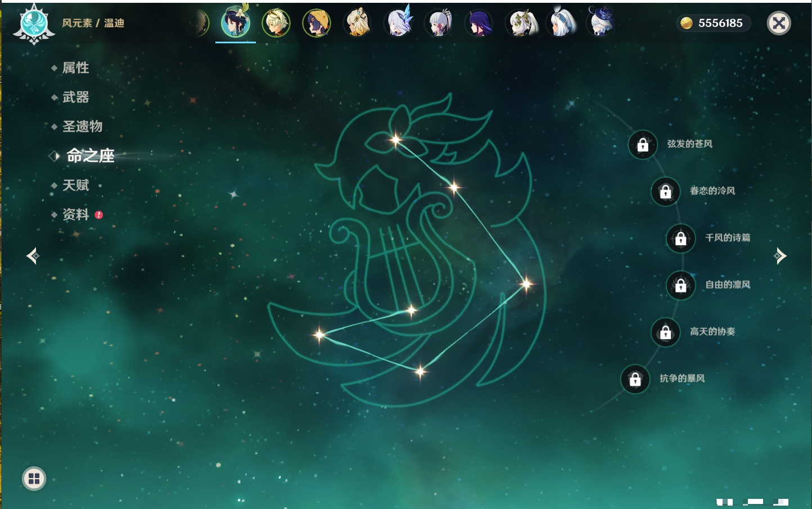
Task: Click the Mora balance 5556185
Action: pyautogui.click(x=720, y=23)
